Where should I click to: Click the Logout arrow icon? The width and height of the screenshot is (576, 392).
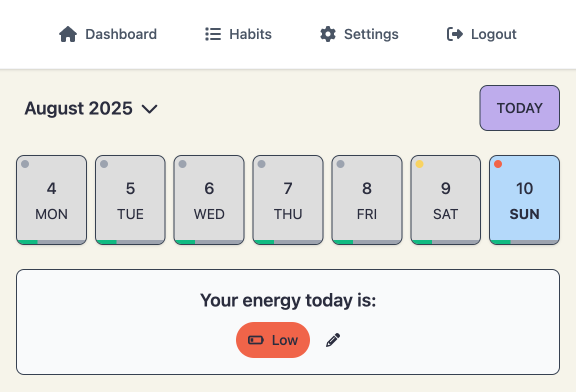455,34
